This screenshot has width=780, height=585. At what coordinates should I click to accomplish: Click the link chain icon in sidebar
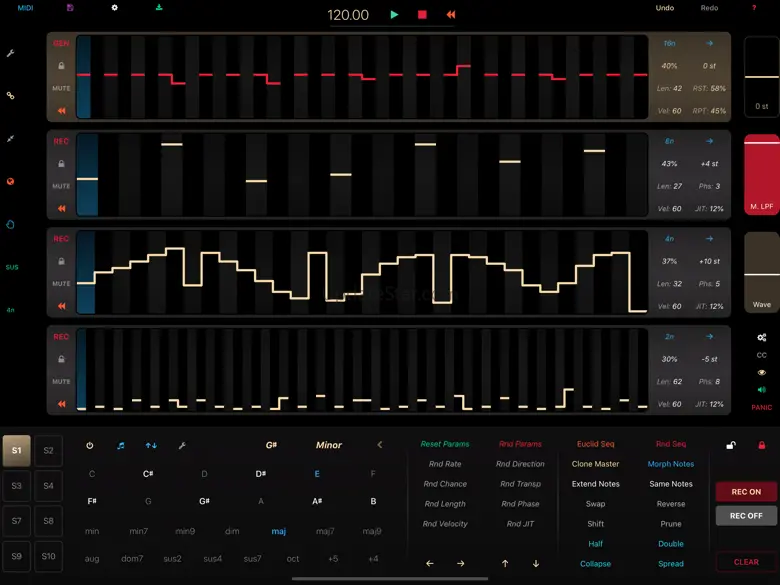[10, 96]
